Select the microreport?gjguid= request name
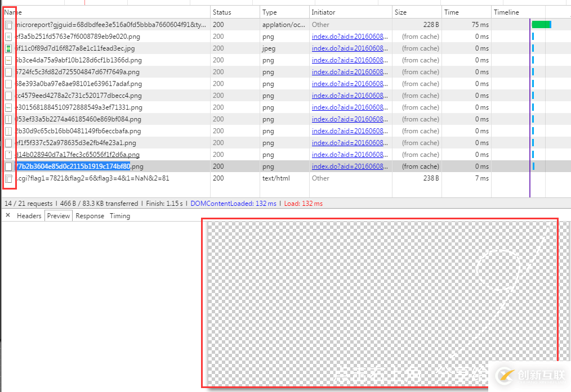This screenshot has height=392, width=571. 111,25
